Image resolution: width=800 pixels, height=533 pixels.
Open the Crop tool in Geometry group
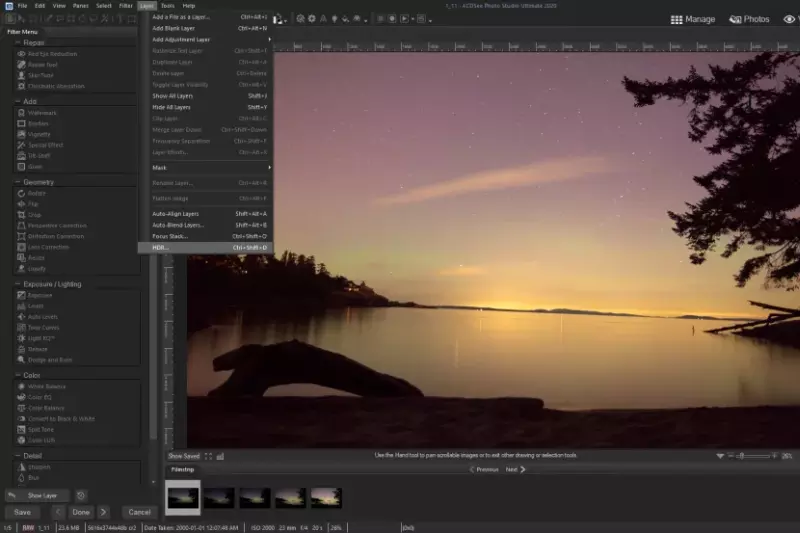click(36, 215)
